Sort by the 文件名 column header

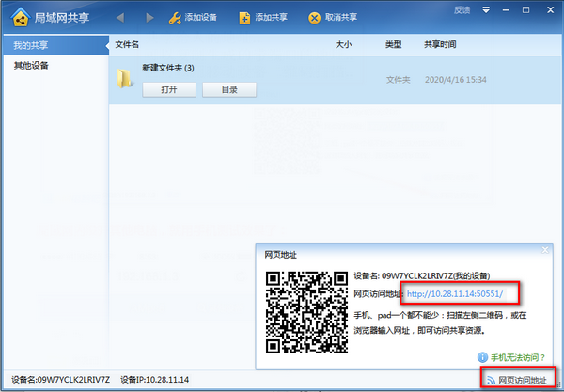click(127, 44)
